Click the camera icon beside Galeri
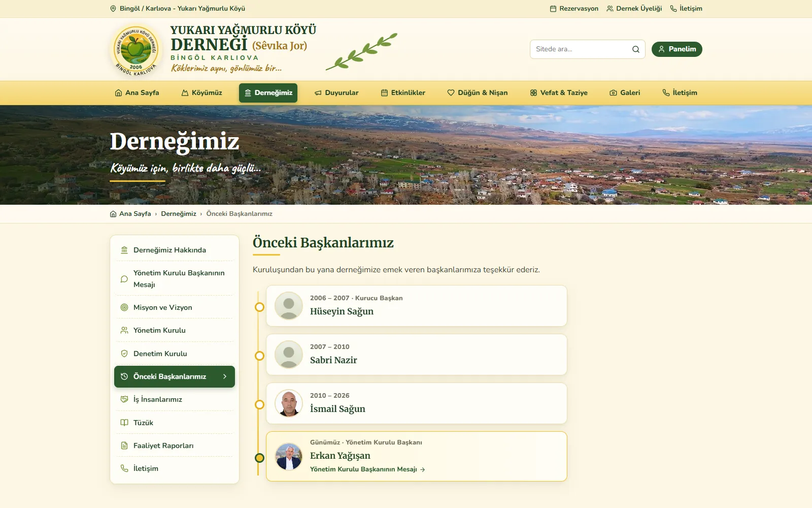Image resolution: width=812 pixels, height=508 pixels. click(x=613, y=93)
